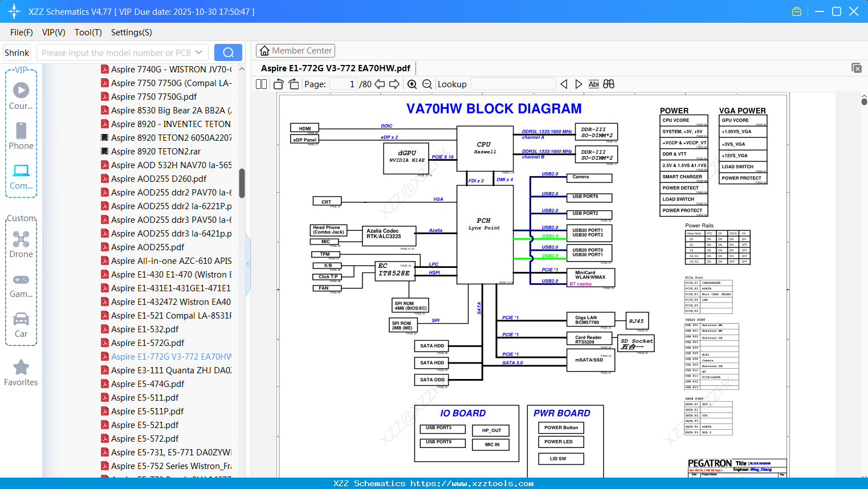Open the Drone category in sidebar

coord(21,245)
